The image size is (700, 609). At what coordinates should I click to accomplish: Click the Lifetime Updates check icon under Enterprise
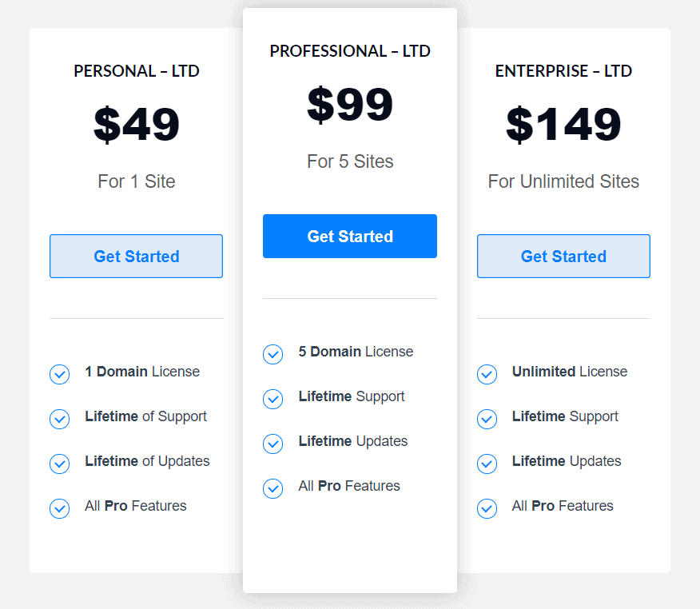click(x=487, y=463)
